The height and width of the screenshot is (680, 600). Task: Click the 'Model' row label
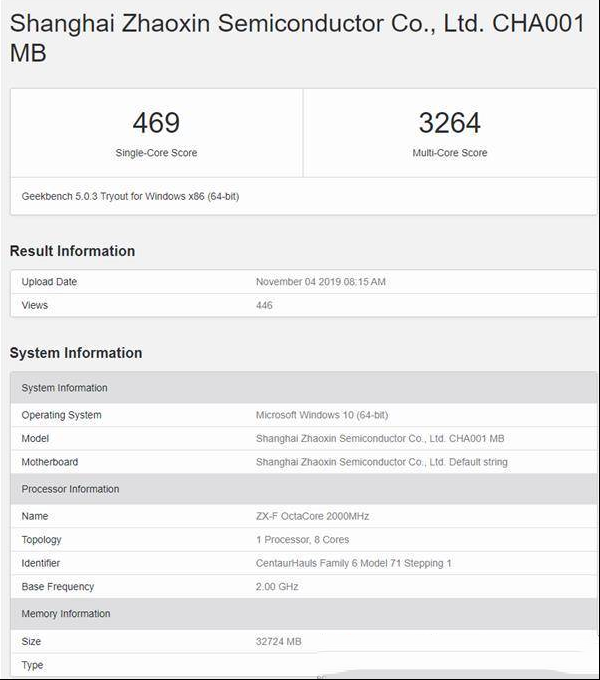click(x=35, y=438)
